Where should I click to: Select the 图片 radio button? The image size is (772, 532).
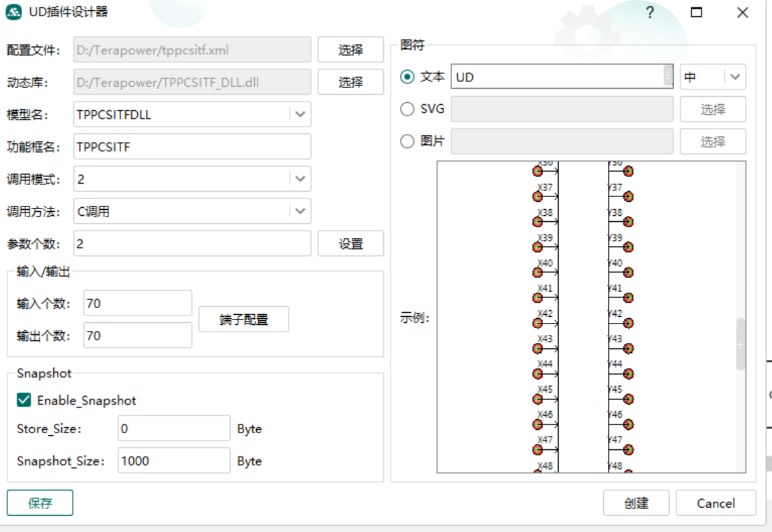407,141
